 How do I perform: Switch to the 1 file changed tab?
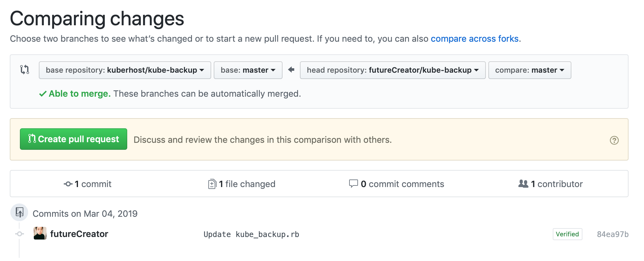[x=247, y=184]
